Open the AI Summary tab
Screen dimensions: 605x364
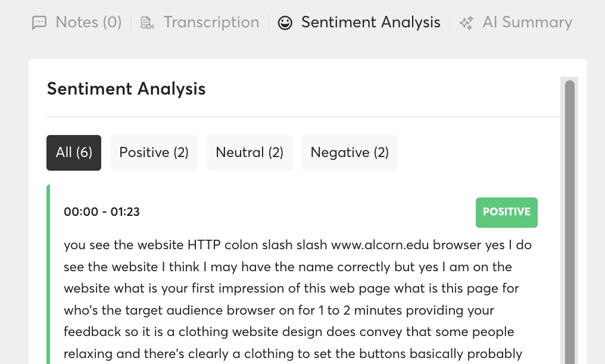527,23
